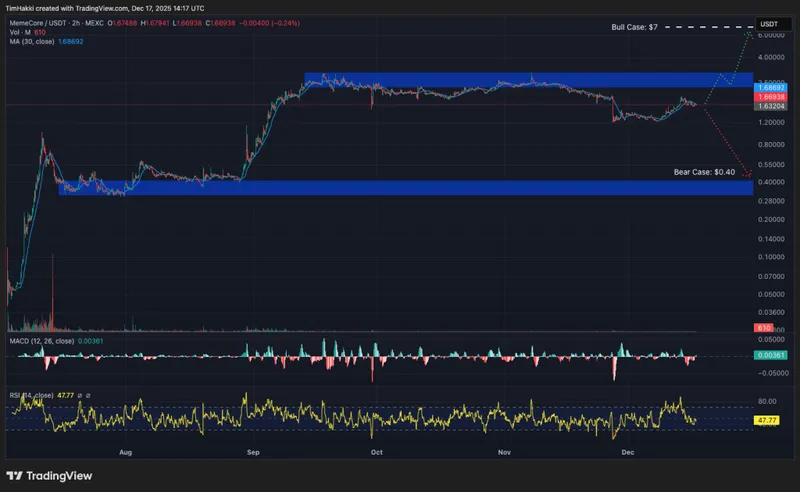Click the 0.00361 value beside the MACD legend
This screenshot has height=492, width=800.
tap(90, 341)
